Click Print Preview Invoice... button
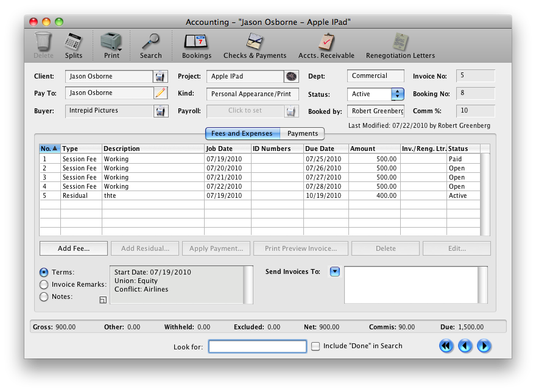 301,248
